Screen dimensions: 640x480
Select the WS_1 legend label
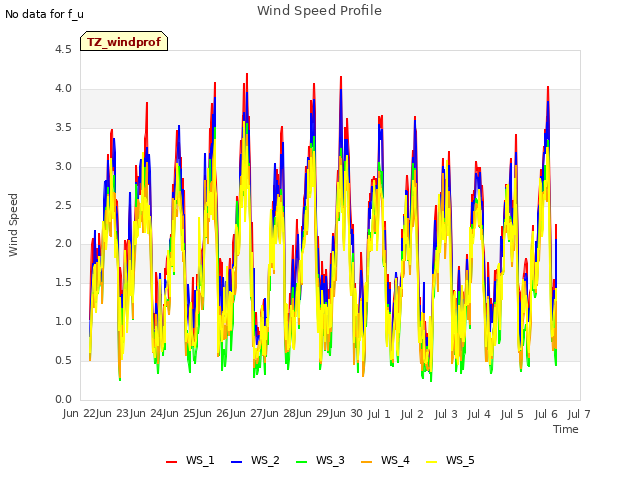click(200, 460)
